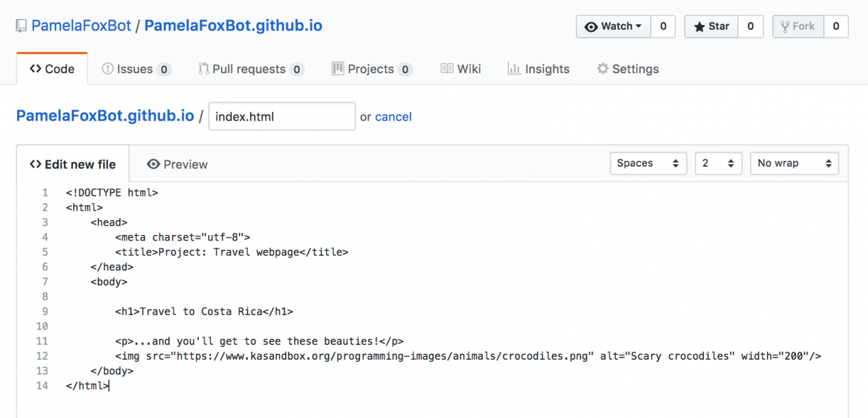Screen dimensions: 868x418
Task: Click the opening <body> tag line
Action: (x=108, y=282)
